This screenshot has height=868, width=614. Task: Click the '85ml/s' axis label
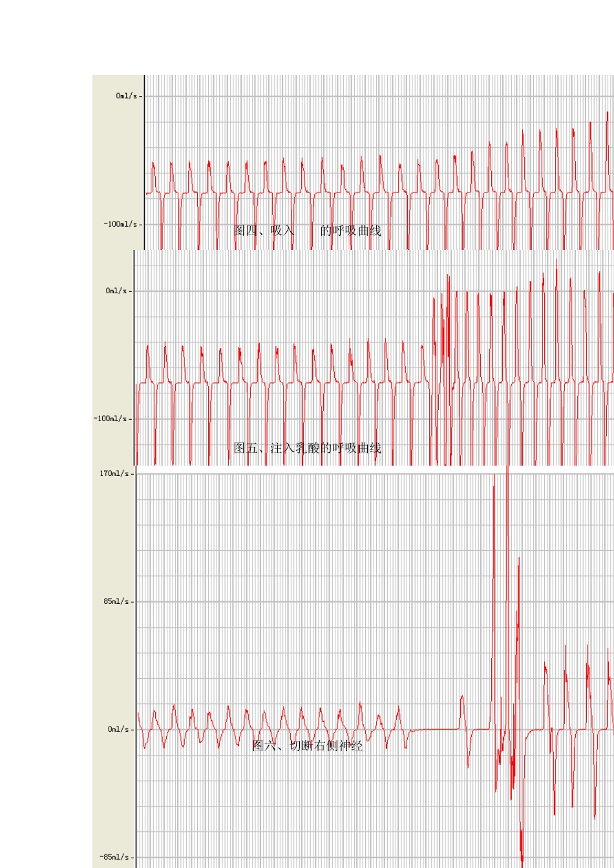[116, 601]
